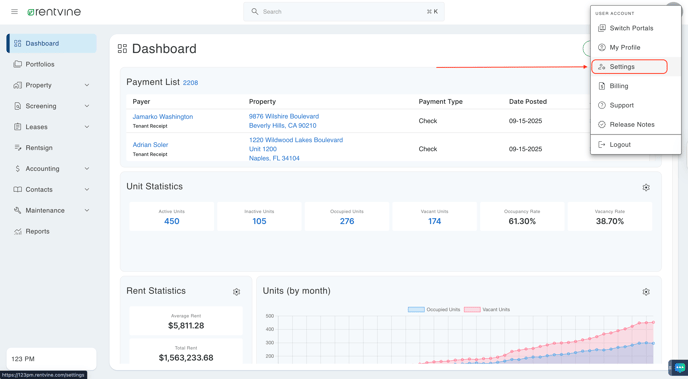Expand the Leases chevron

coord(87,127)
